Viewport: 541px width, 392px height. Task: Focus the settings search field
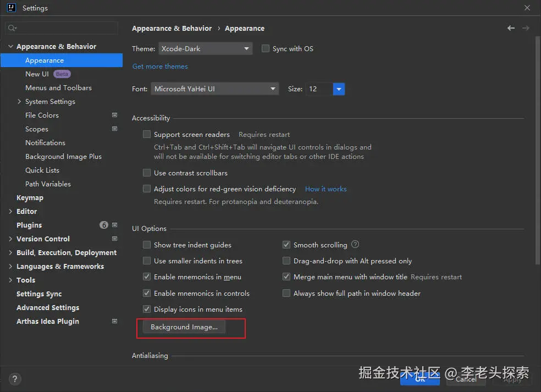[x=62, y=28]
